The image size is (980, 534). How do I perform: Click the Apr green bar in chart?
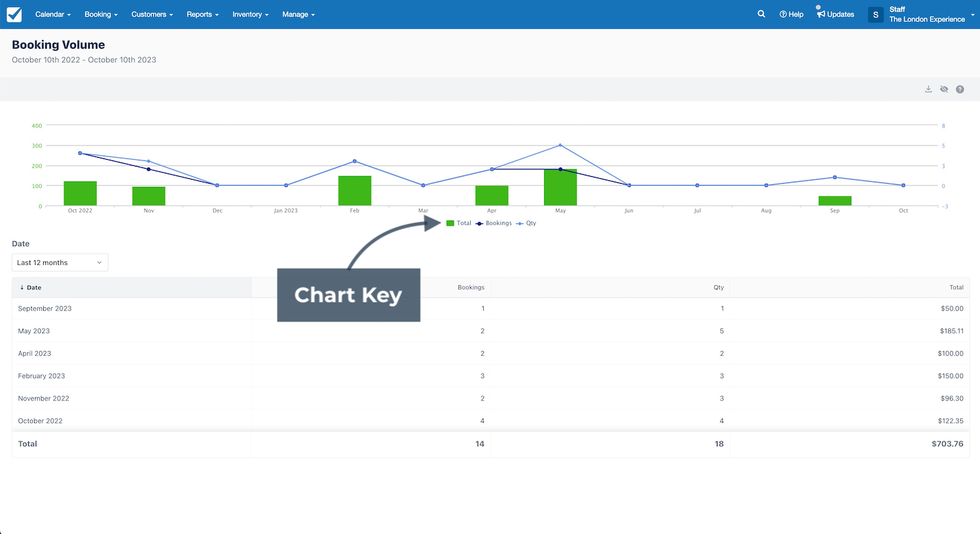pyautogui.click(x=492, y=195)
